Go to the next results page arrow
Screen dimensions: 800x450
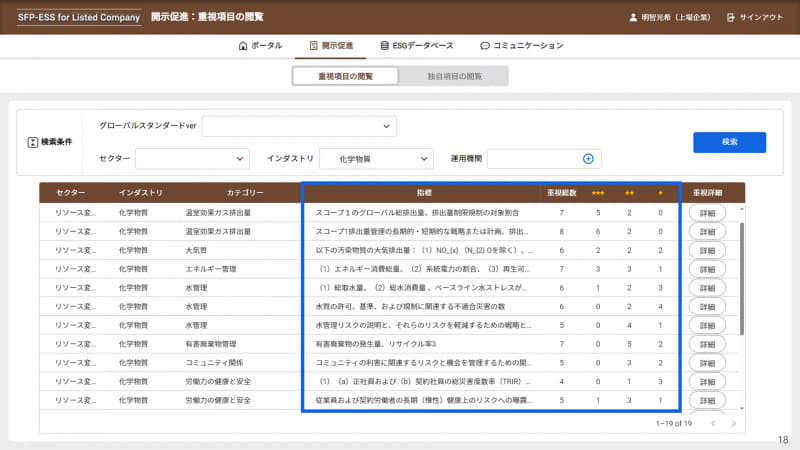(734, 423)
